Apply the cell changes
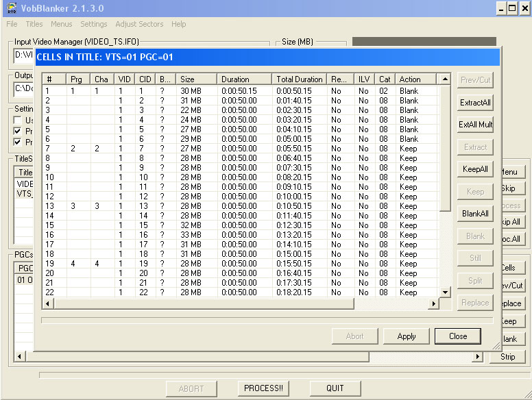 407,336
